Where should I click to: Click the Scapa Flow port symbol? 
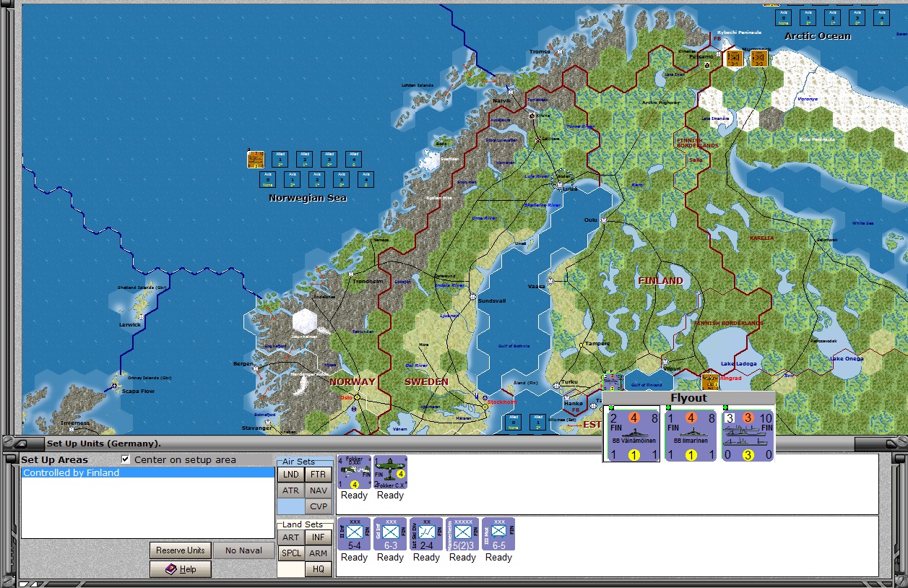coord(115,386)
